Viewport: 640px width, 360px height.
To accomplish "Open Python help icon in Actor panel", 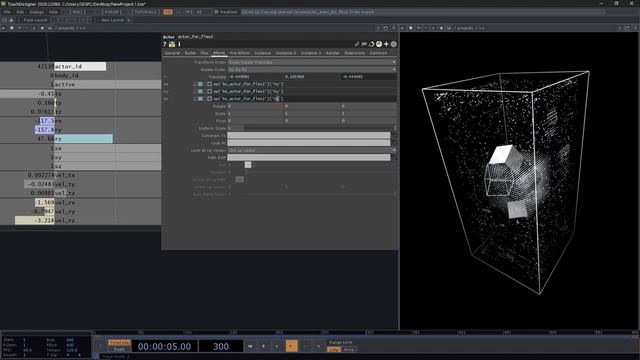I will pos(172,44).
